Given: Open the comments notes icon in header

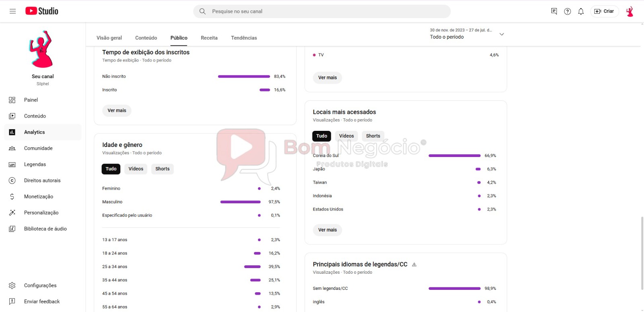Looking at the screenshot, I should pos(554,11).
